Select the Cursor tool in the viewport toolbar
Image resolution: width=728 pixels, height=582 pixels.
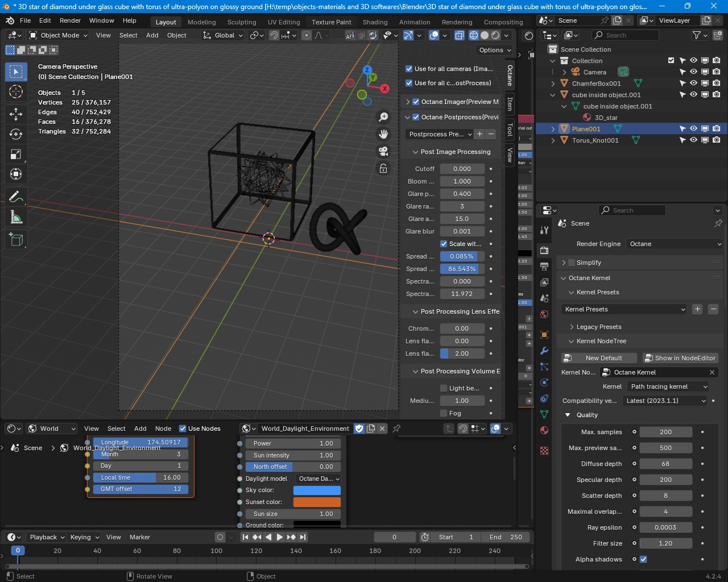[16, 92]
